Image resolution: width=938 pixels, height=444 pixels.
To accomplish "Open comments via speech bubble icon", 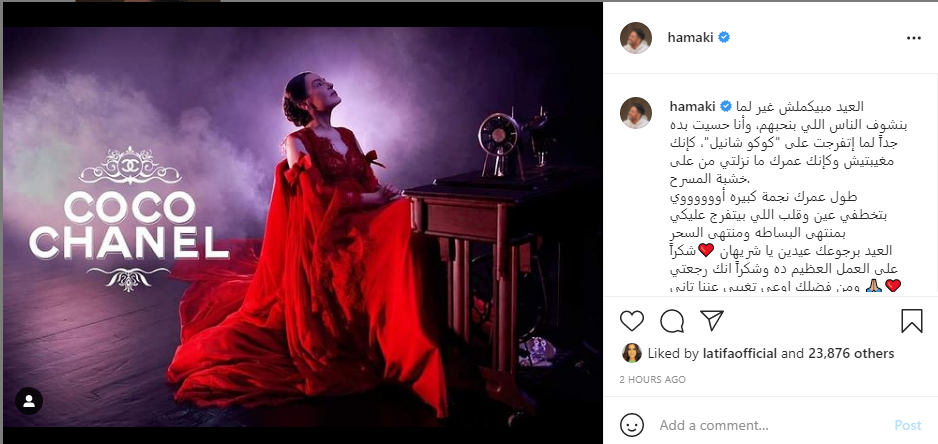I will point(672,321).
